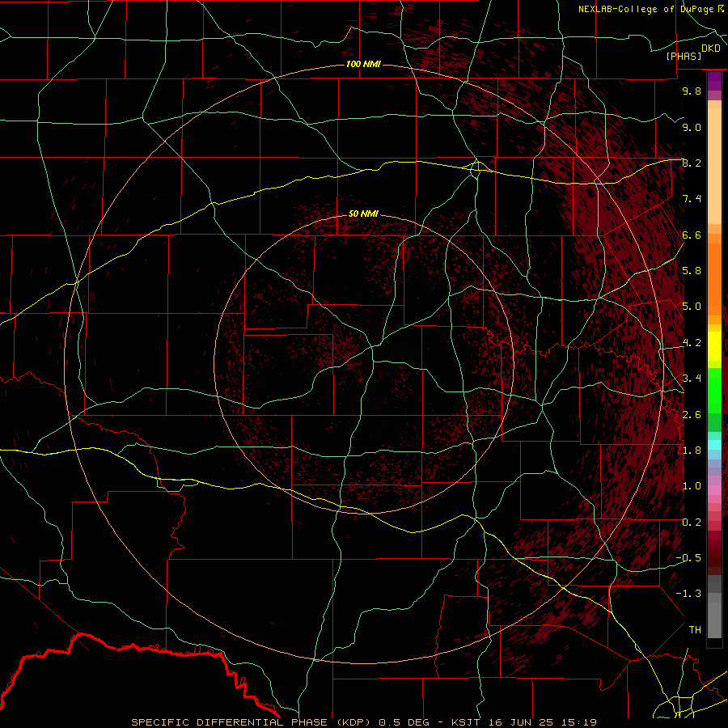Click the 50 NMI range ring label
This screenshot has height=728, width=728.
coord(363,214)
